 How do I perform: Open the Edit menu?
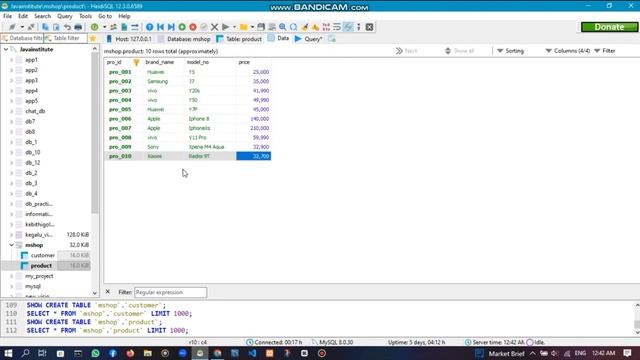(23, 16)
